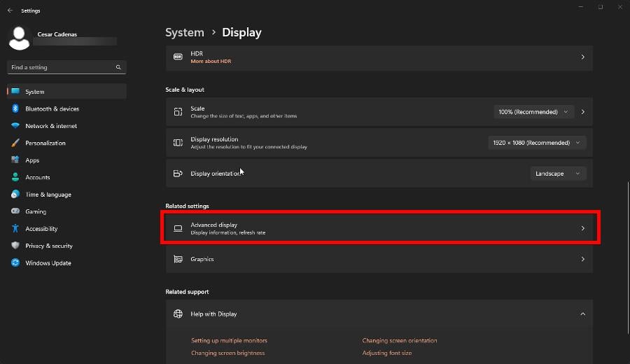
Task: Click the Find a setting search box
Action: 66,67
